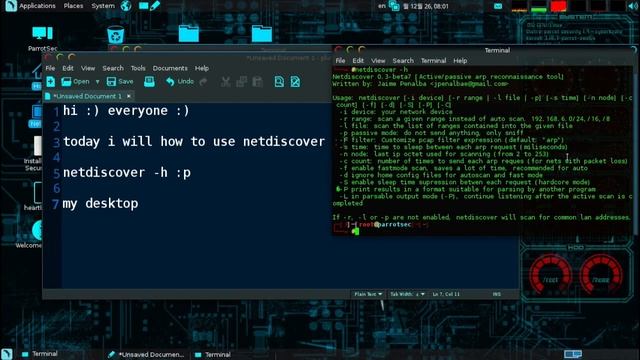Click line 'netdiscover -h :p' in editor
The height and width of the screenshot is (360, 640).
click(127, 173)
